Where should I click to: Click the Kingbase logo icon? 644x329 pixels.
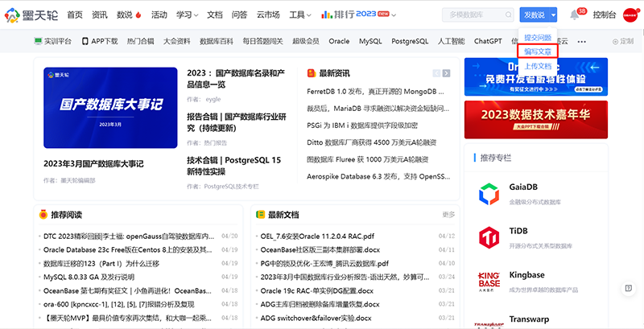click(x=489, y=282)
